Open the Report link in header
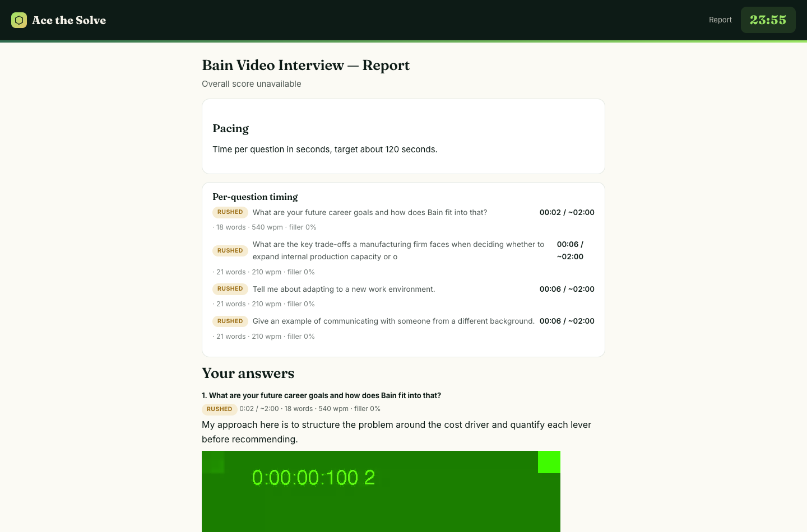The width and height of the screenshot is (807, 532). (720, 20)
